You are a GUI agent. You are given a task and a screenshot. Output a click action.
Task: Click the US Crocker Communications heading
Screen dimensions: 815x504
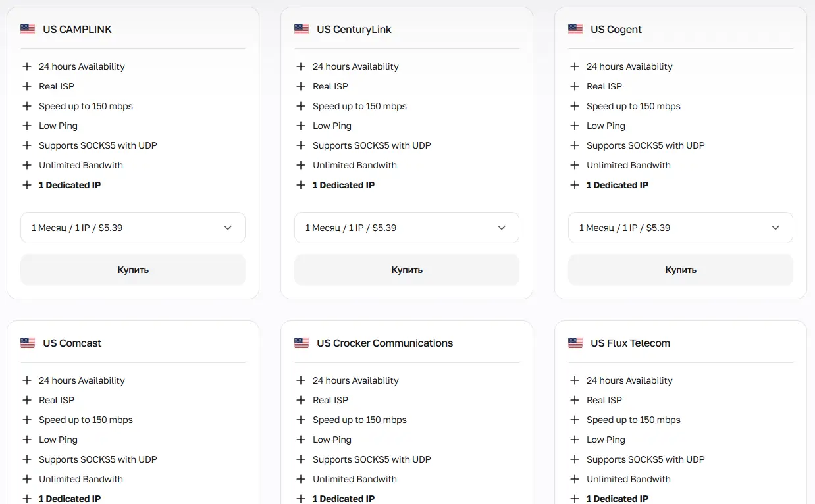point(384,343)
